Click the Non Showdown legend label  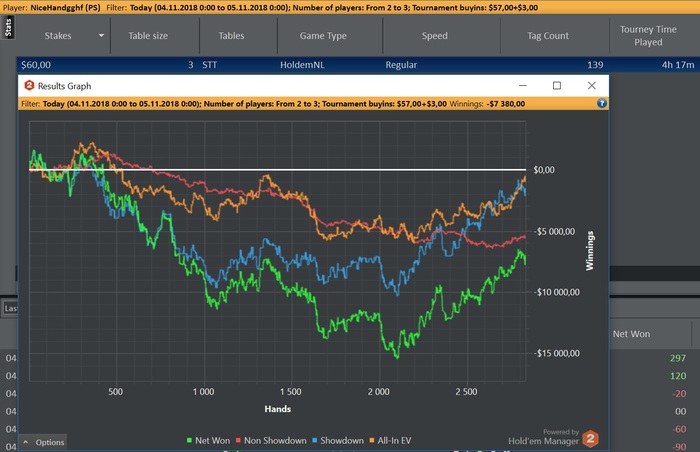point(275,440)
